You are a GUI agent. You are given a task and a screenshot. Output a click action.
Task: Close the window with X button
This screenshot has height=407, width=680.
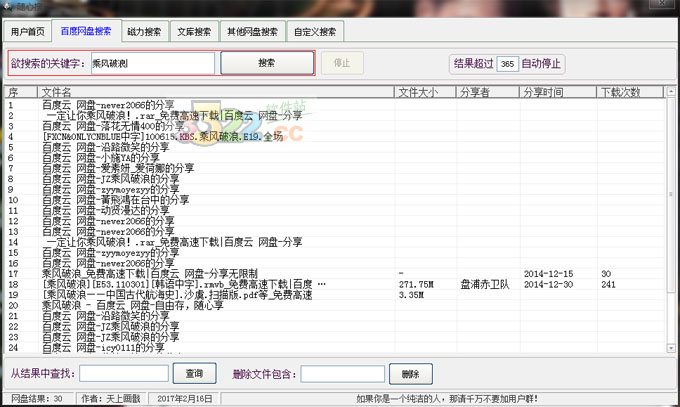(x=662, y=3)
